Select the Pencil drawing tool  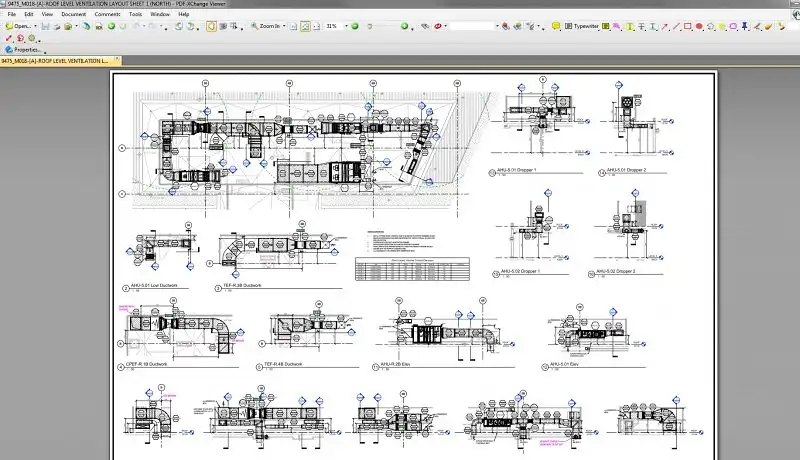[x=758, y=26]
